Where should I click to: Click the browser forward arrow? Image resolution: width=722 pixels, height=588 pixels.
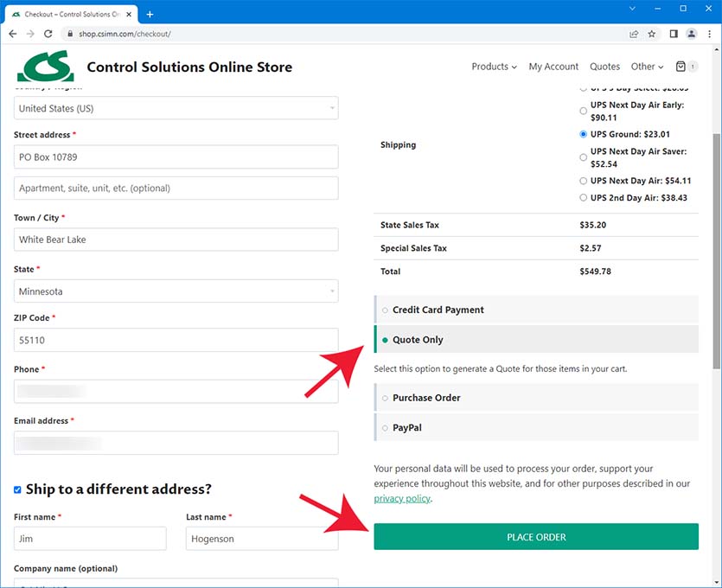point(30,34)
